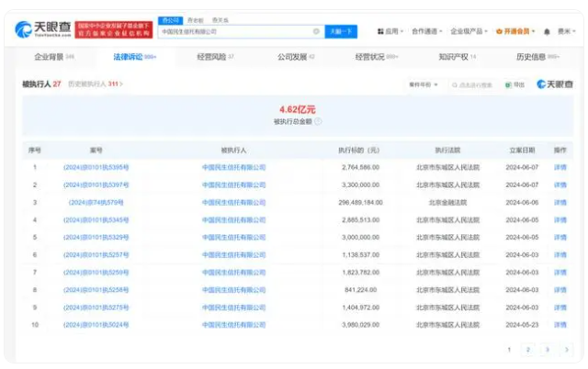Open the notification bell
Viewport: 588px width, 369px height.
[547, 32]
